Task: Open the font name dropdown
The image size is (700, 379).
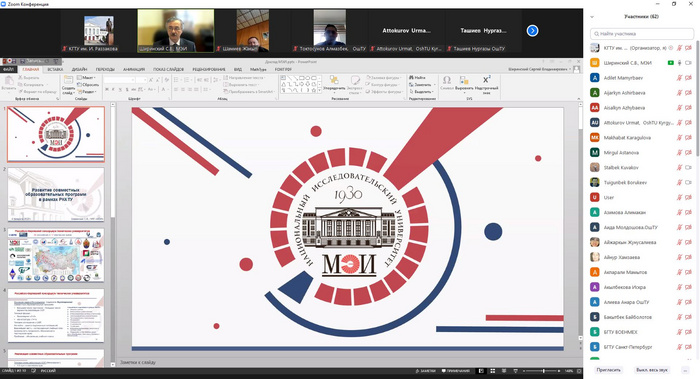Action: point(133,80)
